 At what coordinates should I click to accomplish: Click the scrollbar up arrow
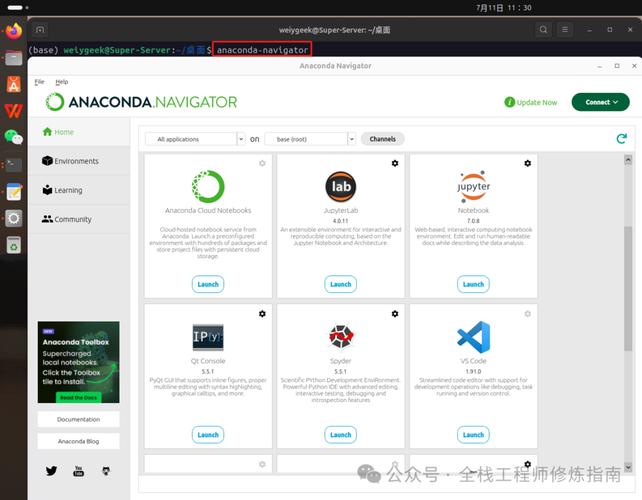point(628,160)
